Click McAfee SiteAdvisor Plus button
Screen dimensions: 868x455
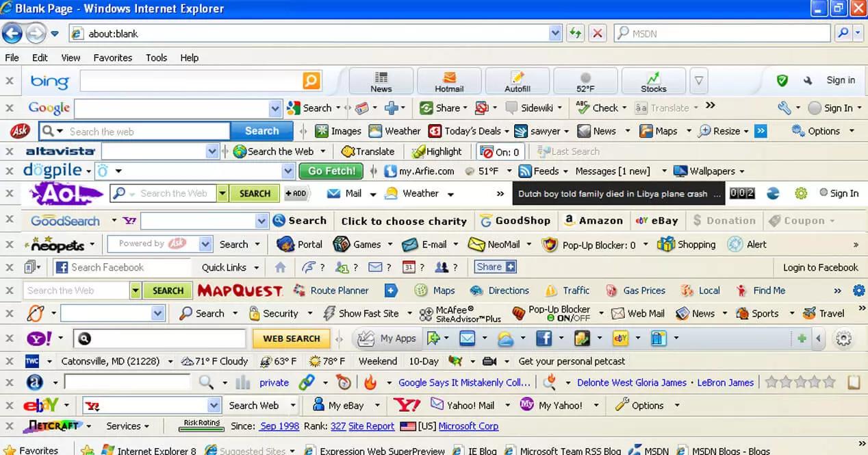(460, 314)
